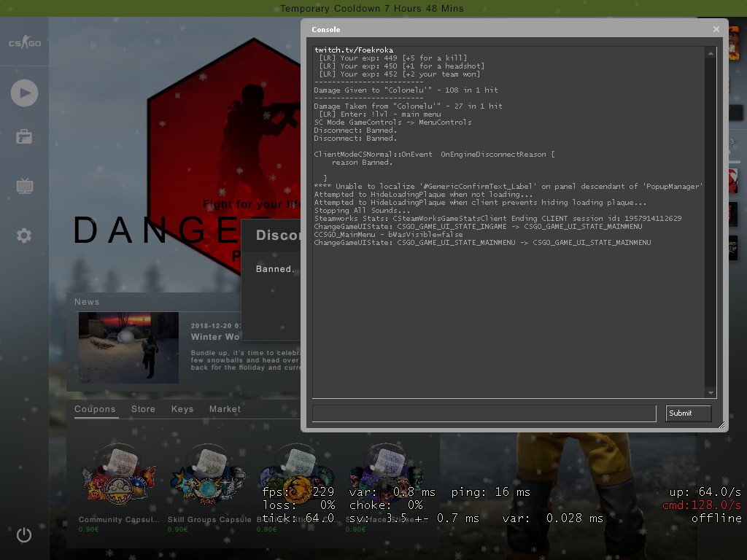Screen dimensions: 747x560
Task: Open the Play menu icon
Action: point(24,93)
